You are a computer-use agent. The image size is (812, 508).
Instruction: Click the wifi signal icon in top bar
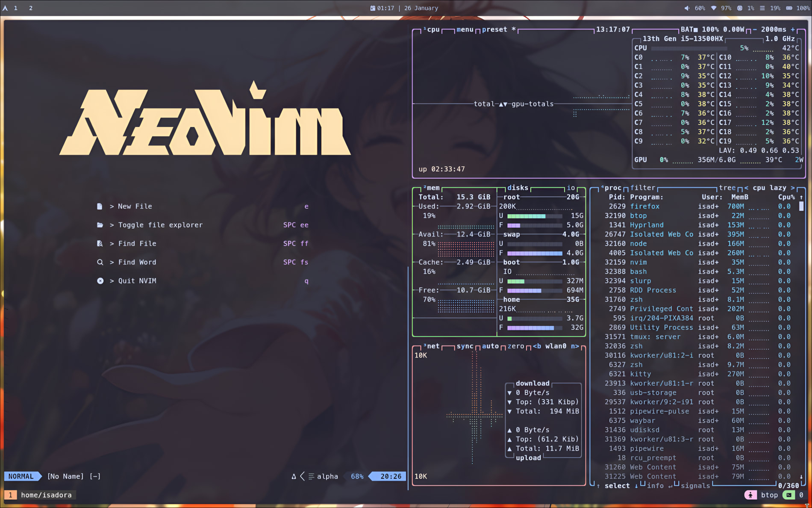(x=713, y=8)
